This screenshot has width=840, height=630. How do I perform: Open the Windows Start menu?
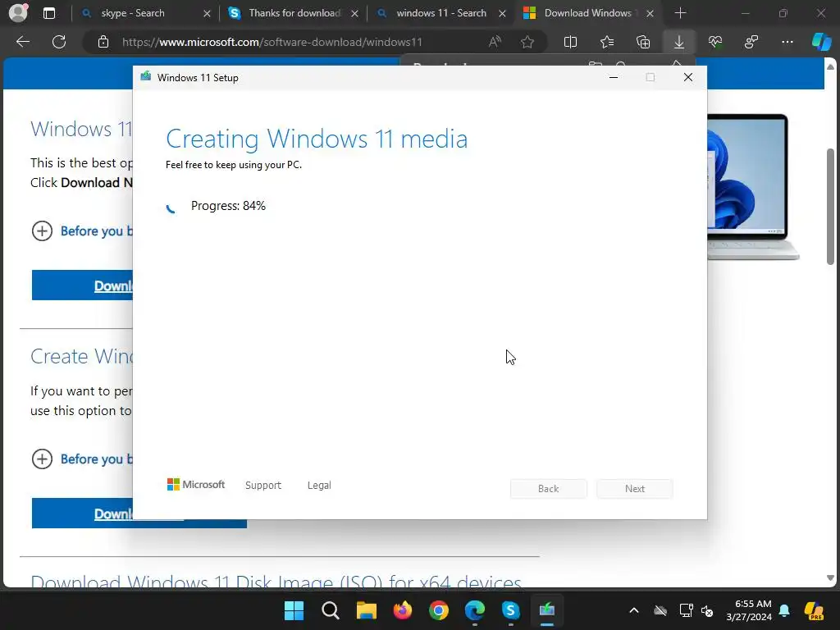click(294, 610)
